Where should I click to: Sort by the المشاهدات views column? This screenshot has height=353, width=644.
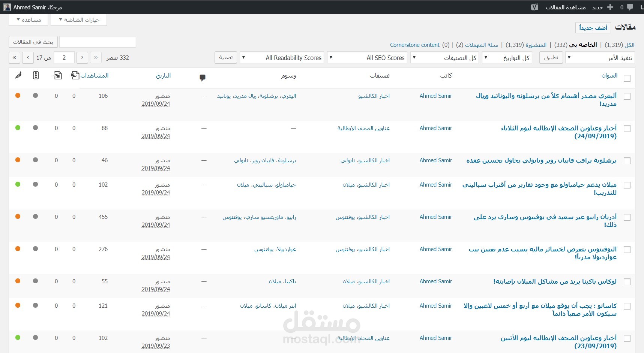click(x=95, y=75)
